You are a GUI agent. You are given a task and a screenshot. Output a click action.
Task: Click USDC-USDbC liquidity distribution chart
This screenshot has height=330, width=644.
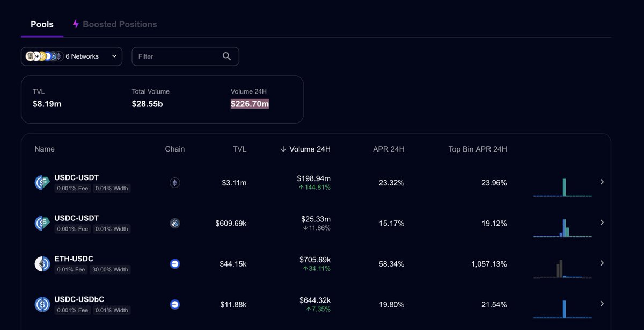point(563,309)
